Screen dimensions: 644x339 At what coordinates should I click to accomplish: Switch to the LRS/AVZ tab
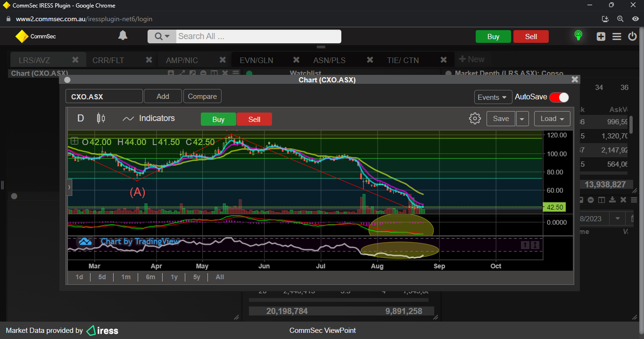[x=34, y=60]
